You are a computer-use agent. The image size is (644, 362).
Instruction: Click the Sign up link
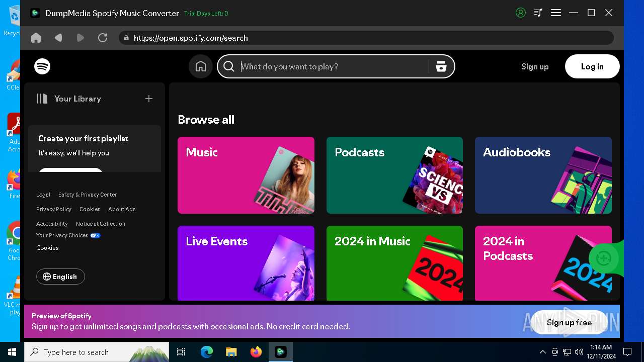535,66
